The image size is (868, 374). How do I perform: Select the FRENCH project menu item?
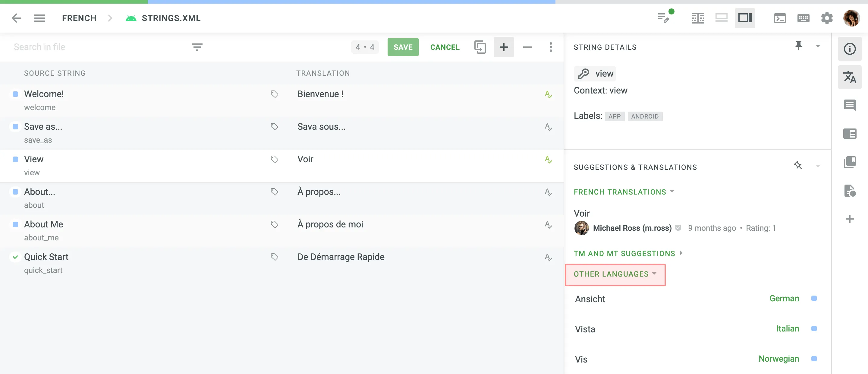[x=79, y=18]
